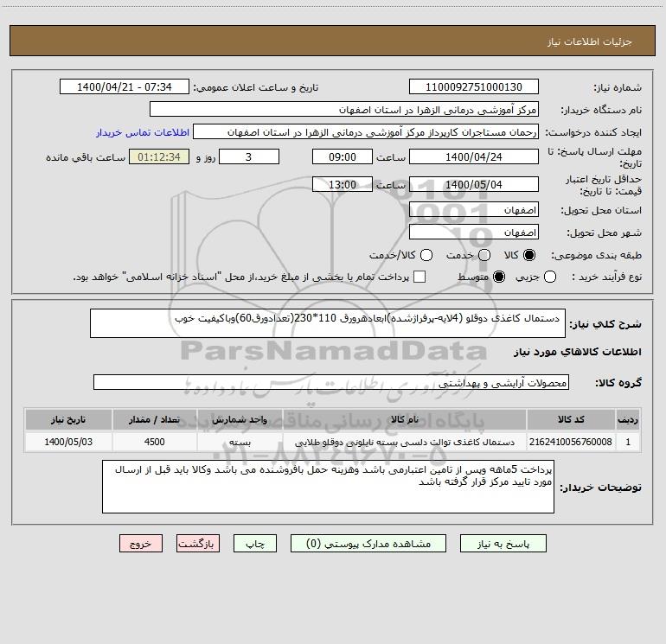Click the general description text box
This screenshot has height=644, width=666.
(x=328, y=323)
